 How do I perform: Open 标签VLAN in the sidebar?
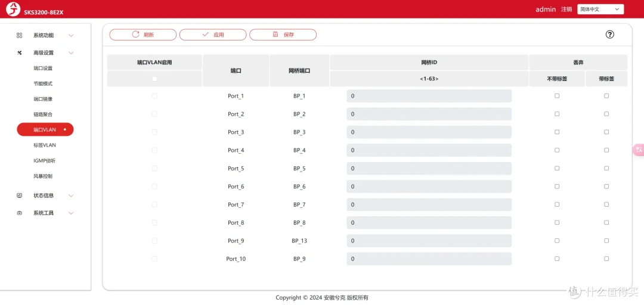coord(44,145)
